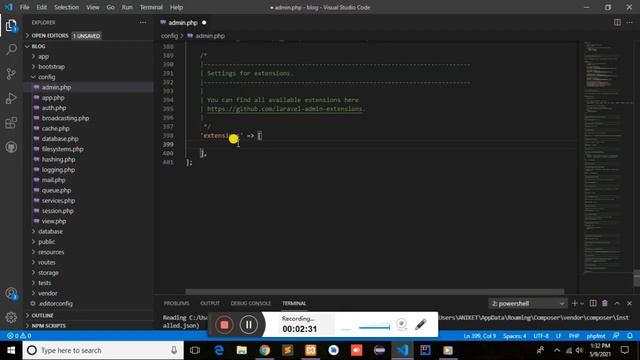Viewport: 640px width, 360px height.
Task: Open the powershell terminal dropdown
Action: click(x=528, y=303)
